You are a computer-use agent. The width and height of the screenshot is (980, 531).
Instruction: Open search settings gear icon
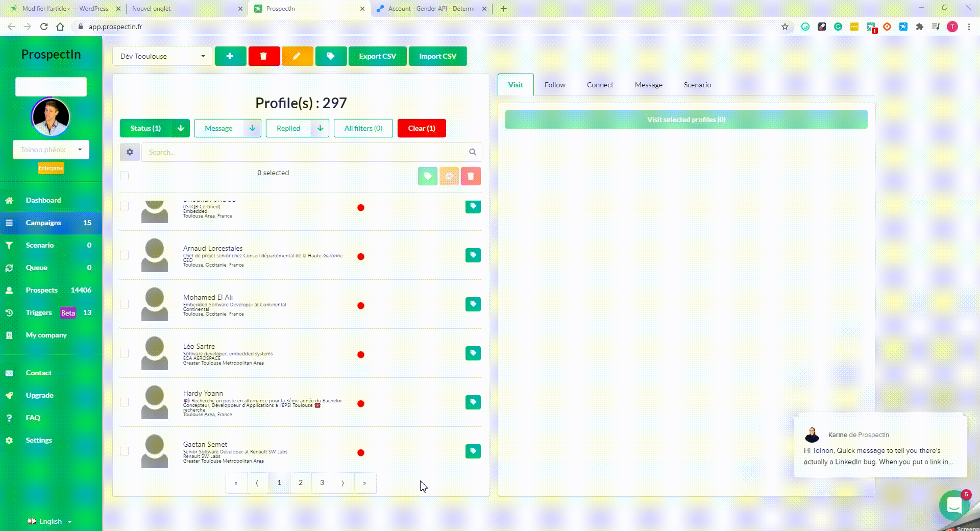point(130,152)
